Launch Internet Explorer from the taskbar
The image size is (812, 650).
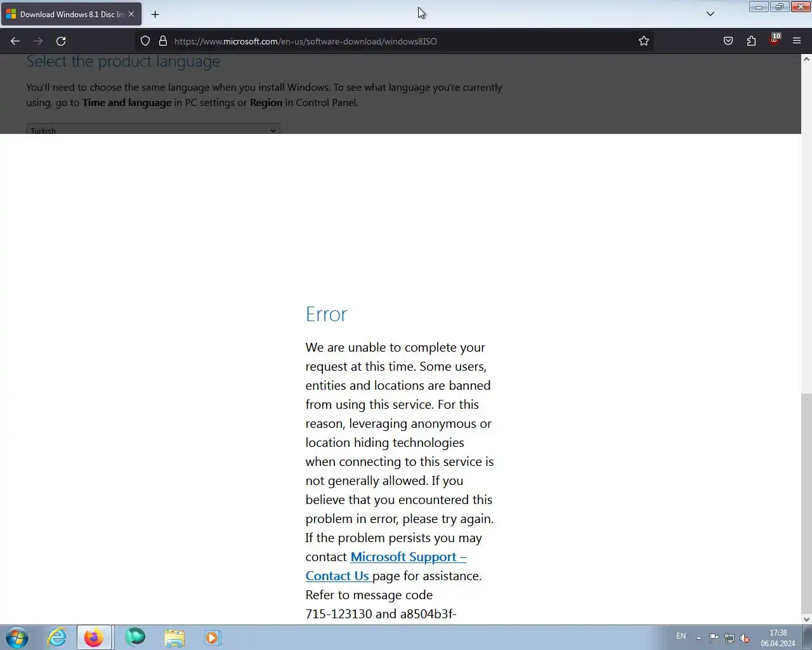57,637
